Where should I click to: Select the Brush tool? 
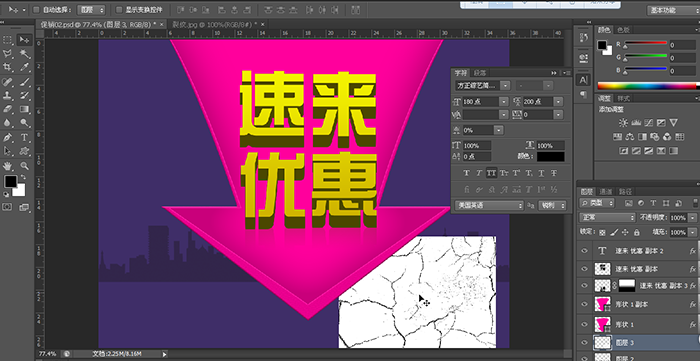24,82
